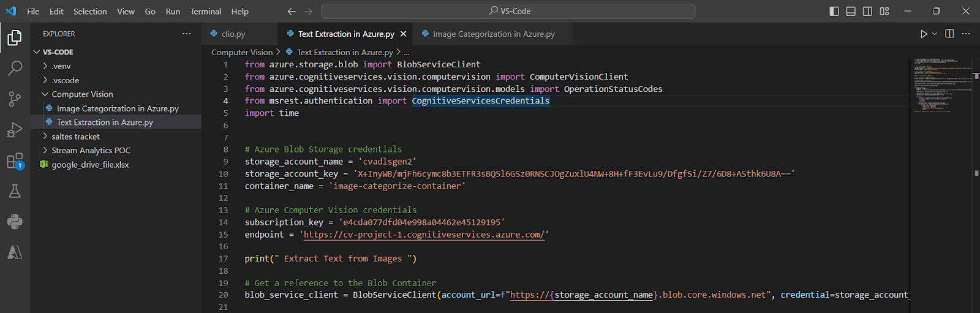Go forward using the navigation arrow
980x313 pixels.
click(x=308, y=11)
